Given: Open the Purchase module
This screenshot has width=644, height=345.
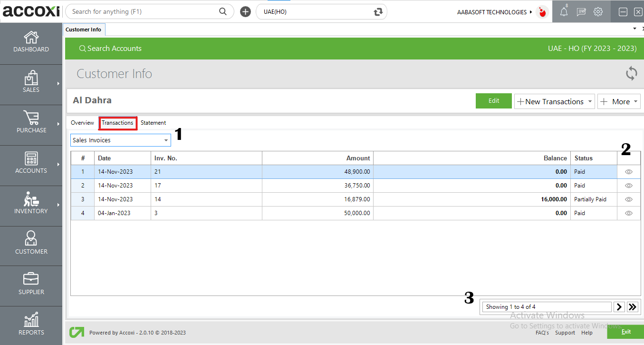Looking at the screenshot, I should (x=31, y=124).
